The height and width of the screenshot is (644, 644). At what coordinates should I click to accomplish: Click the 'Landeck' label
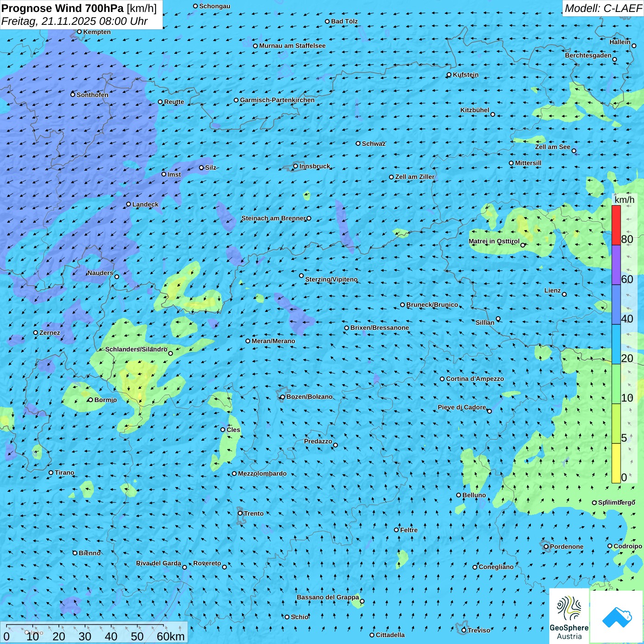point(145,204)
